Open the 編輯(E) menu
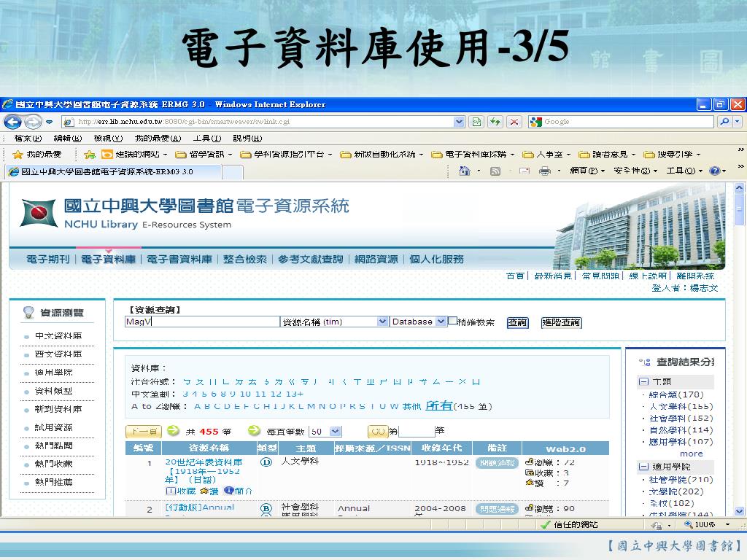 (68, 139)
